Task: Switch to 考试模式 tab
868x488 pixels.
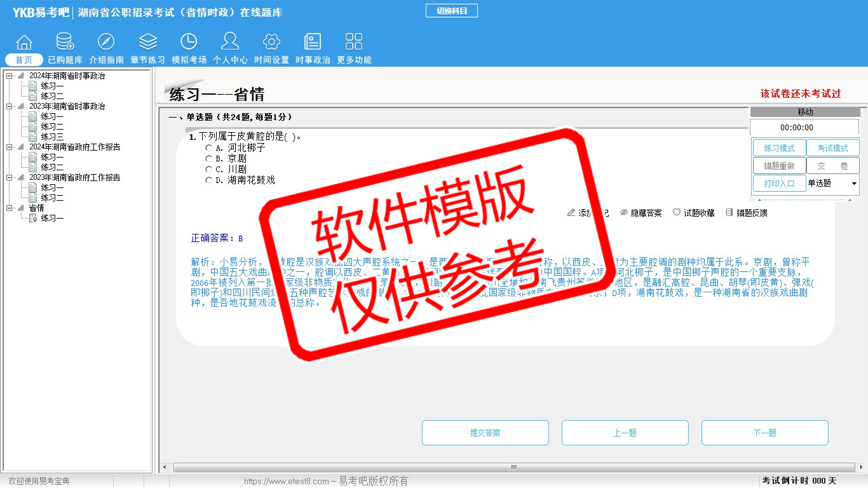Action: point(832,148)
